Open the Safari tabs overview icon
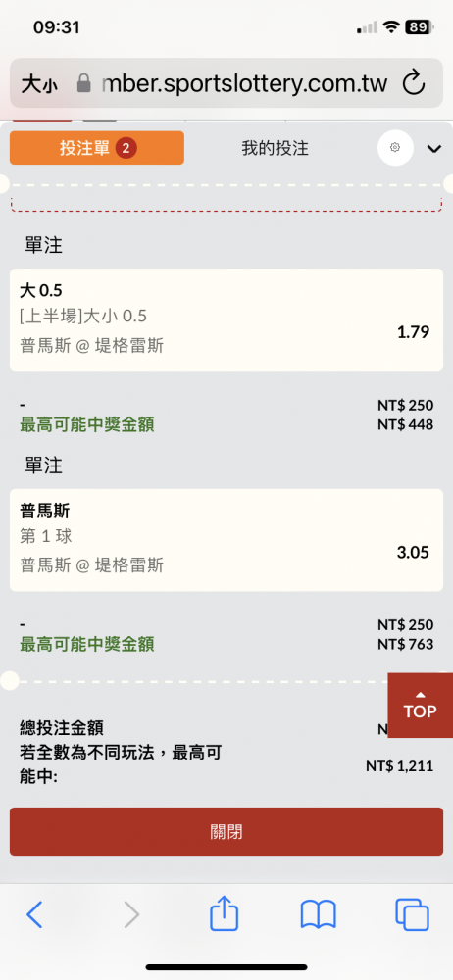 tap(413, 915)
